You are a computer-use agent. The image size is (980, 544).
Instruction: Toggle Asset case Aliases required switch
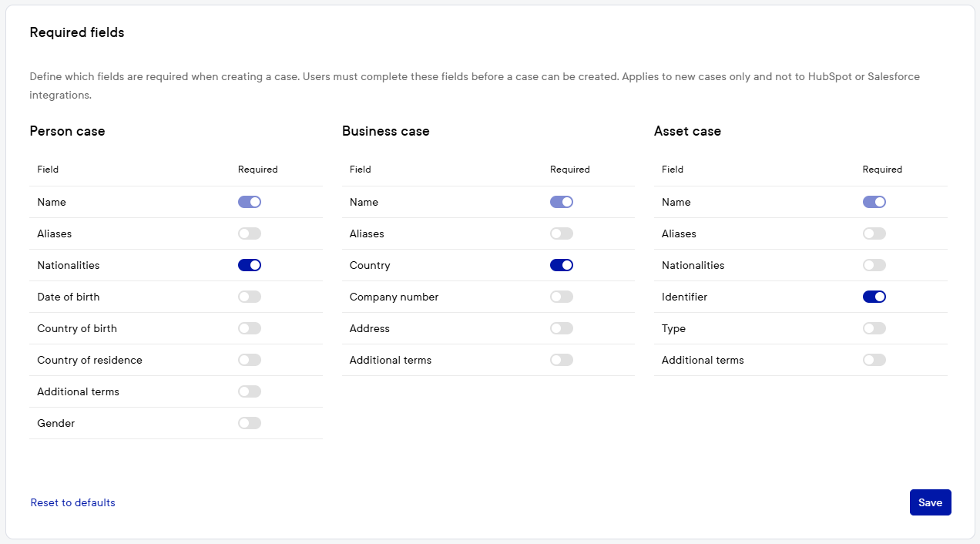pyautogui.click(x=874, y=233)
